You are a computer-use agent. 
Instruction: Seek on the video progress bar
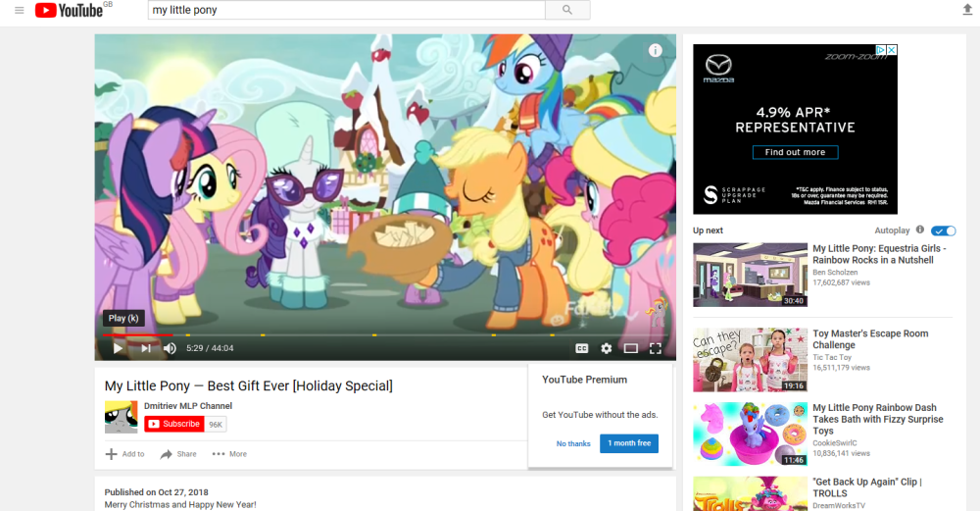tap(385, 335)
